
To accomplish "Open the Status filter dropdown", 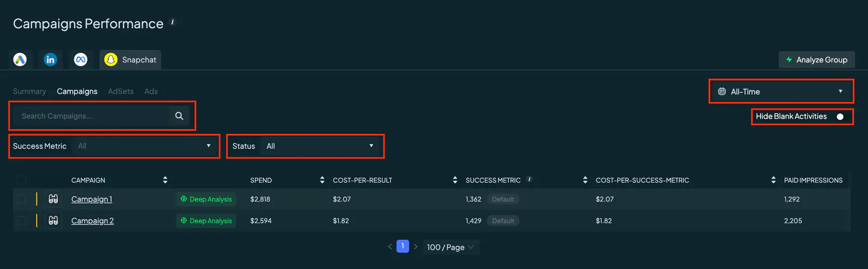I will coord(321,146).
